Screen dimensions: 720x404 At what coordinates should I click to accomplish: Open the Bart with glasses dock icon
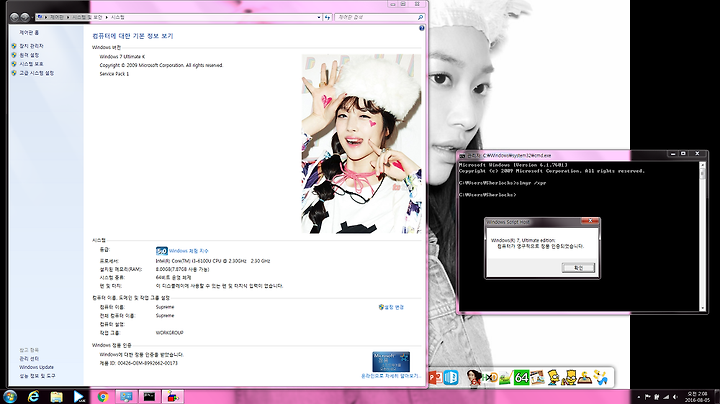[x=569, y=377]
